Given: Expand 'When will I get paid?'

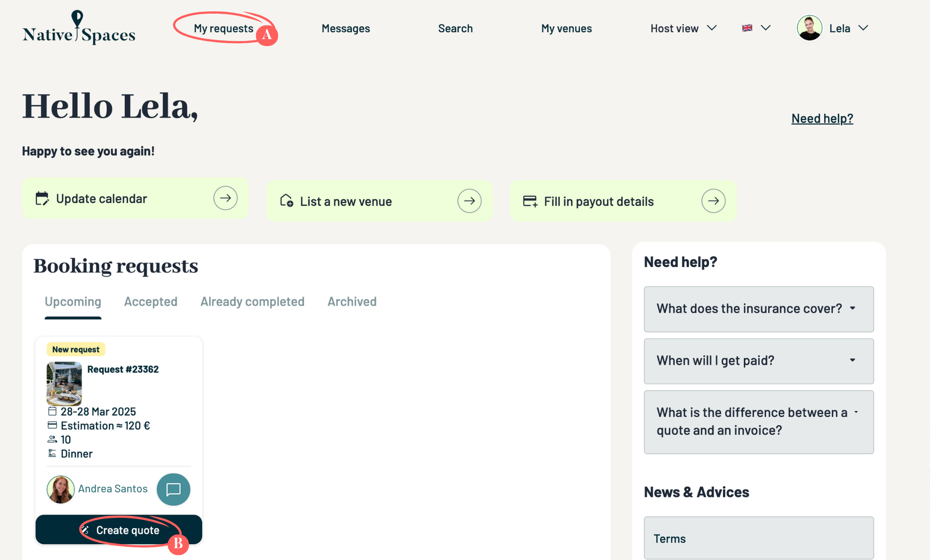Looking at the screenshot, I should (x=758, y=361).
